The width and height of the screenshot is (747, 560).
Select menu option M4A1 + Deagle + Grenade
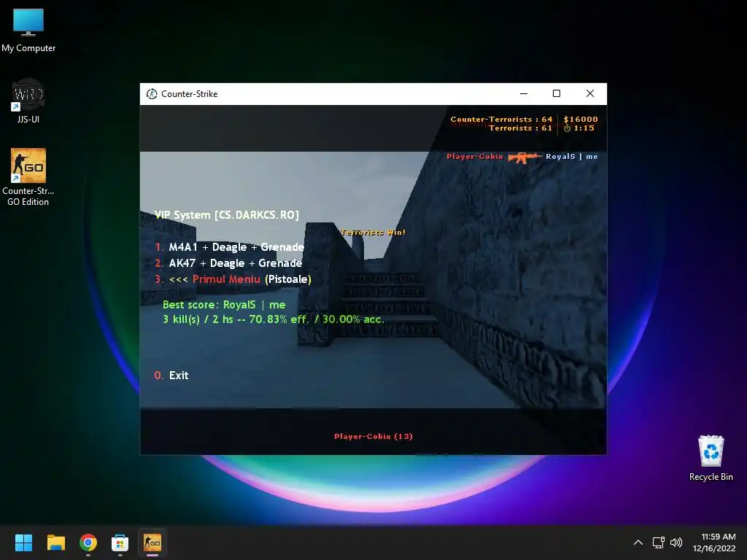tap(230, 247)
